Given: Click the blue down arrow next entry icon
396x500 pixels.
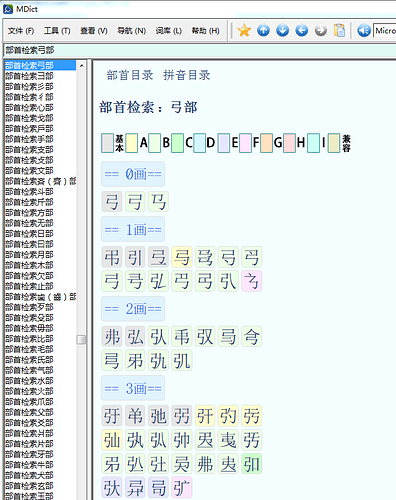Looking at the screenshot, I should click(x=283, y=31).
